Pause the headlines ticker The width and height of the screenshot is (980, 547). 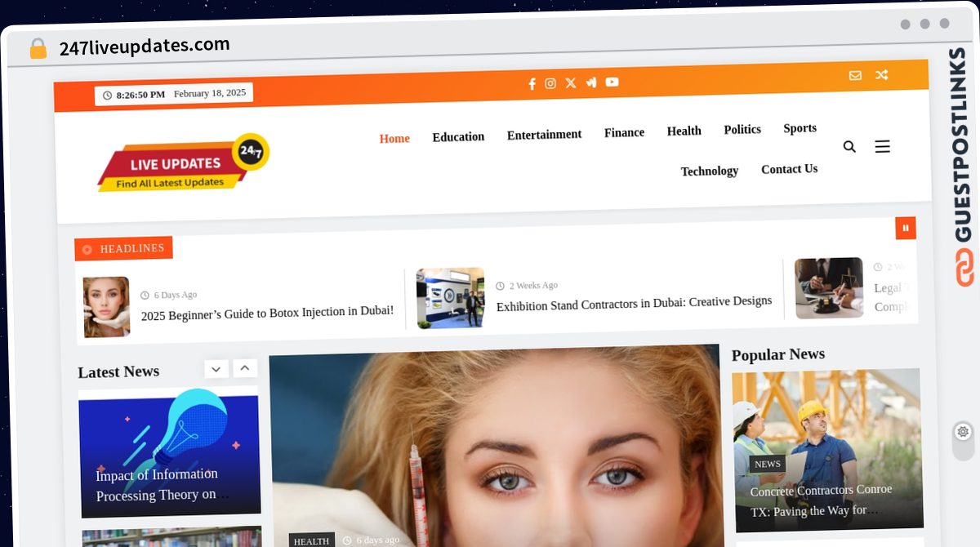point(905,228)
